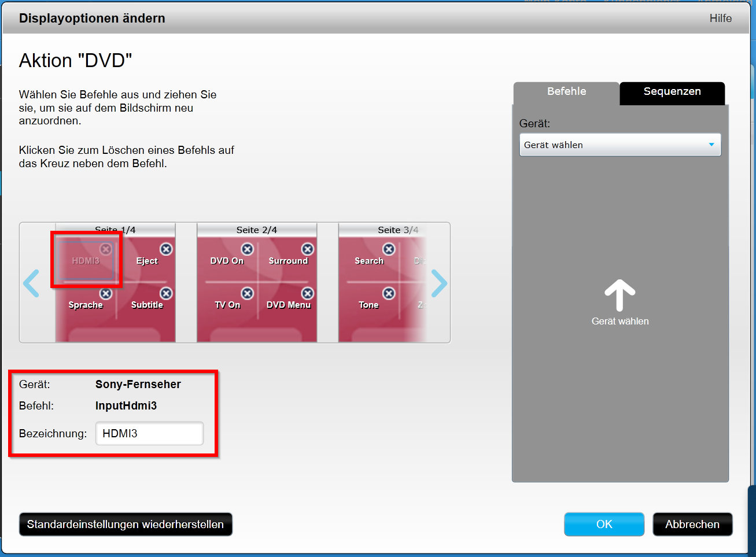
Task: Switch to the Sequenzen tab
Action: pos(672,92)
